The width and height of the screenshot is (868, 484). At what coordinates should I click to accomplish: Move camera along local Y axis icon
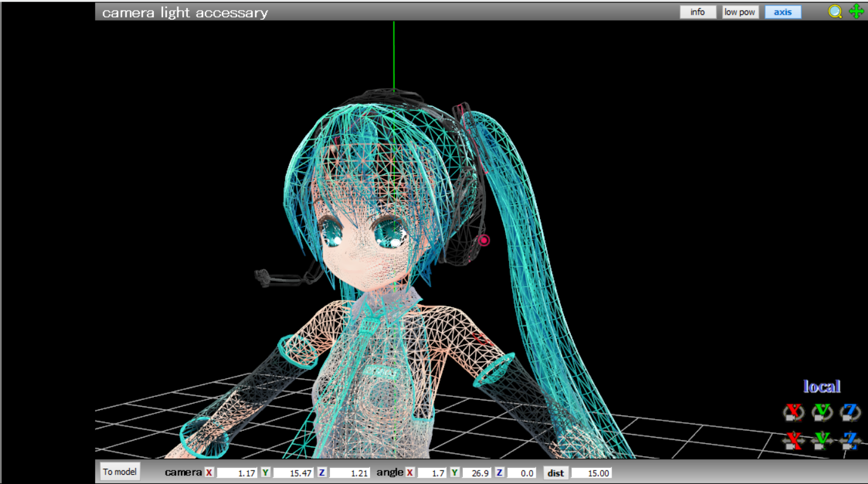pos(822,439)
